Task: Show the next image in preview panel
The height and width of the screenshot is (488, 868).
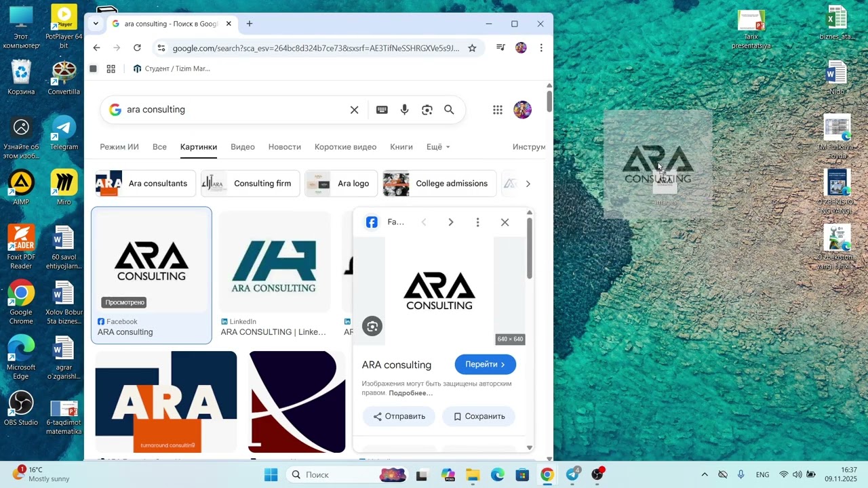Action: (x=451, y=222)
